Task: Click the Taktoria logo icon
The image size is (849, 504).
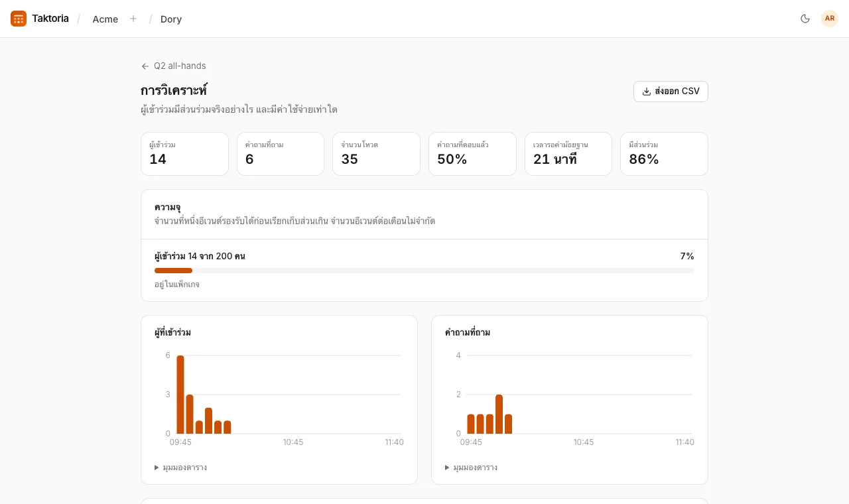Action: point(19,19)
